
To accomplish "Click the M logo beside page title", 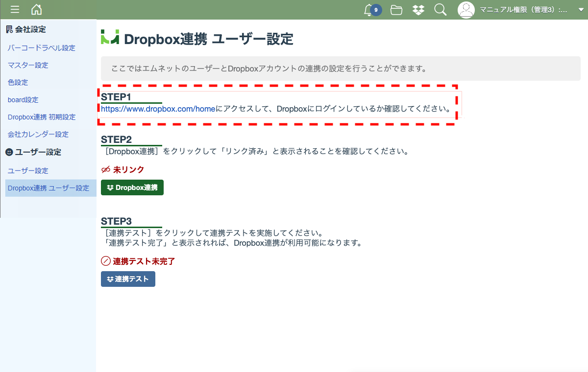I will click(110, 37).
